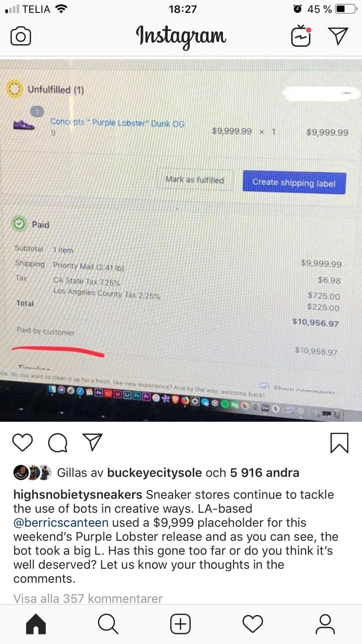Viewport: 362px width, 644px height.
Task: Tap the @berricscanteen mention
Action: [61, 523]
